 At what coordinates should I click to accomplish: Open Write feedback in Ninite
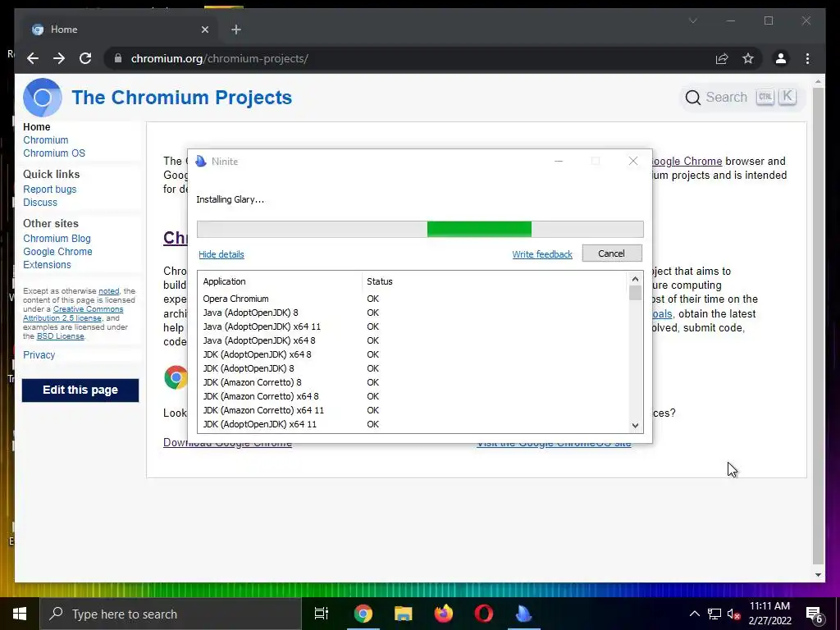tap(542, 254)
